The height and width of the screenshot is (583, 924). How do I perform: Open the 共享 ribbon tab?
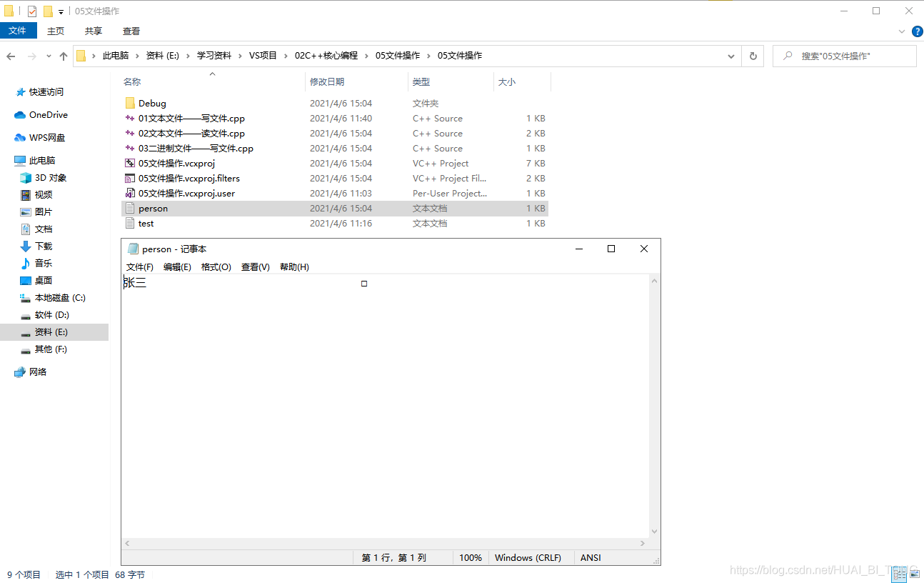coord(94,31)
